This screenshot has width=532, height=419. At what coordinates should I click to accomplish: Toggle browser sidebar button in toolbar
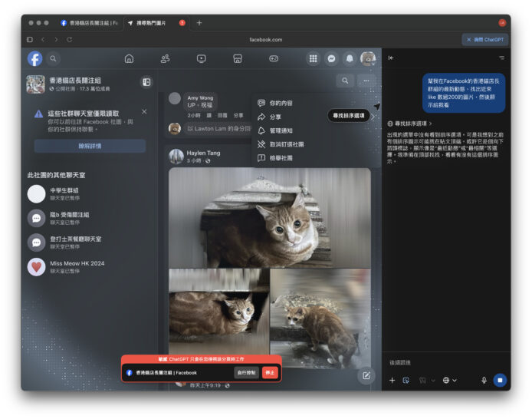[30, 39]
